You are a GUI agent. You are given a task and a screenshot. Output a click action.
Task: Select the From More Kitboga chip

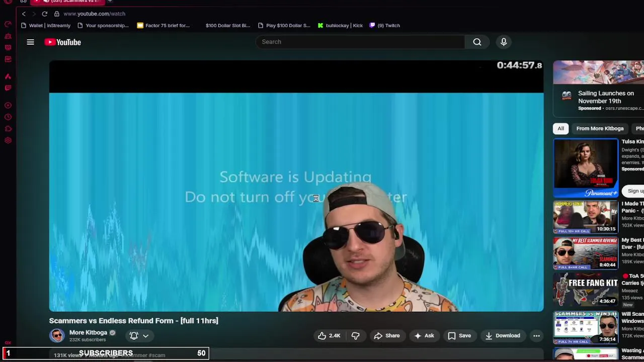click(600, 128)
